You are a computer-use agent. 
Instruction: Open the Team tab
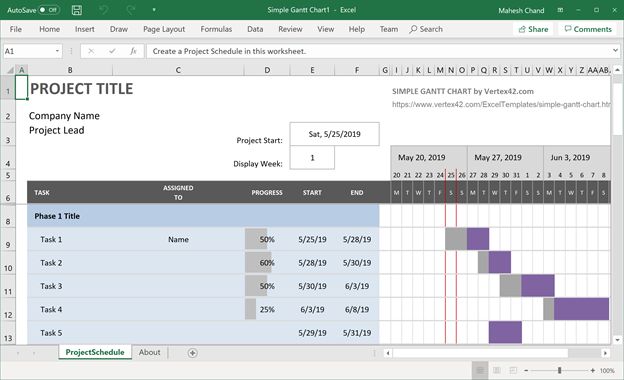pos(388,29)
